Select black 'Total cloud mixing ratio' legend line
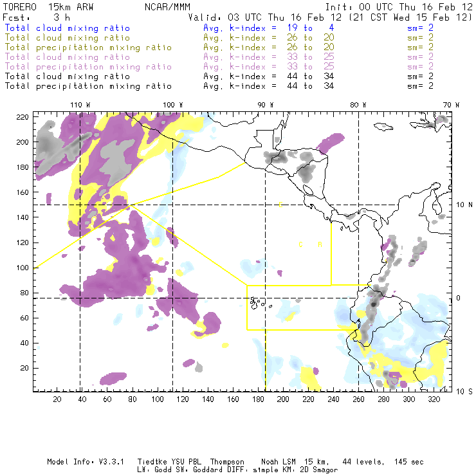Screen dimensions: 476x476 coord(68,76)
